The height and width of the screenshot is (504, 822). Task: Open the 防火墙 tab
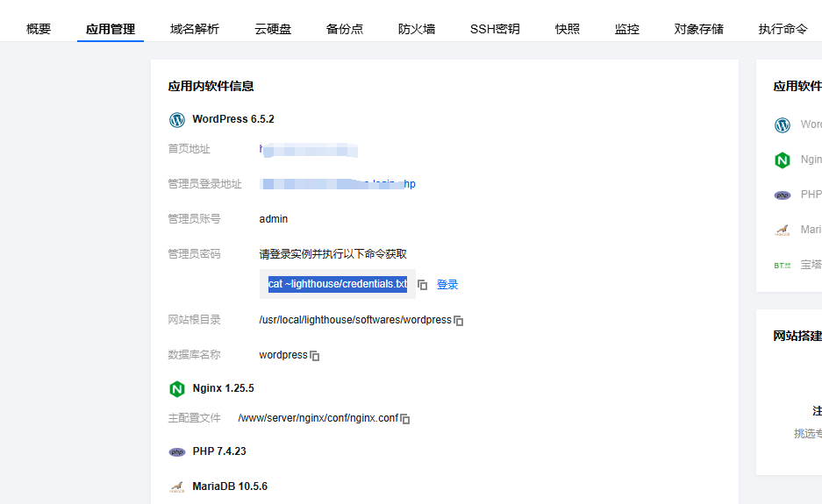point(416,29)
